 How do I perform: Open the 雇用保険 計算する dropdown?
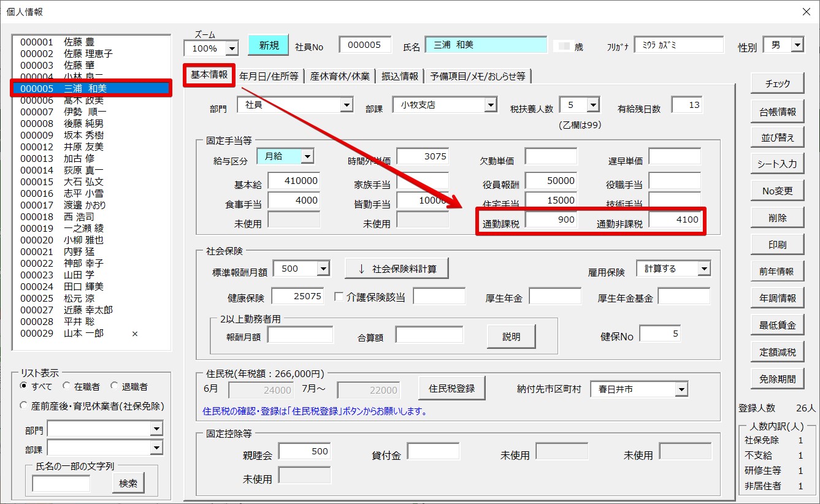click(703, 269)
